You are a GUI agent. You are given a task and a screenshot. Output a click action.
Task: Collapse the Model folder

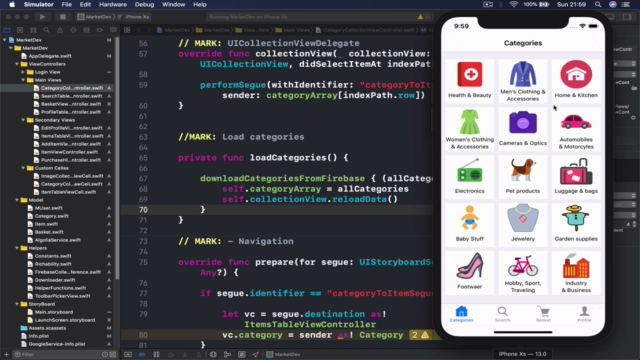pyautogui.click(x=17, y=200)
